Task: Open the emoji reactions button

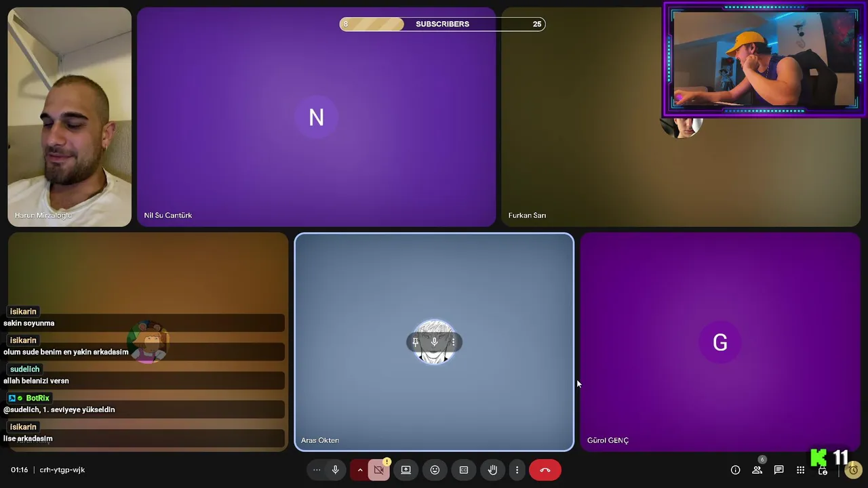Action: pos(435,470)
